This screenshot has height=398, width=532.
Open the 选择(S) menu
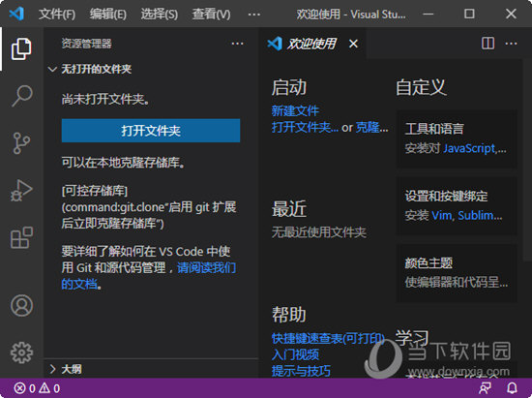coord(160,15)
